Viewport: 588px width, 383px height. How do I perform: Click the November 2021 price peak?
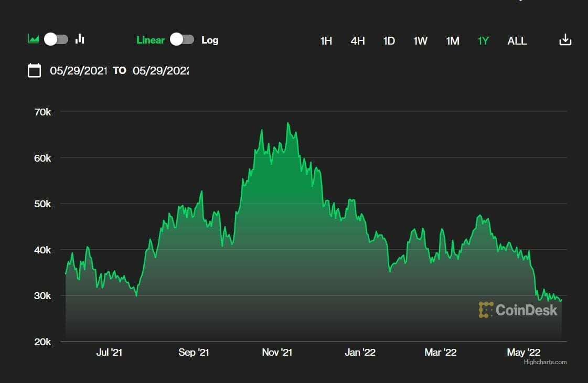coord(288,123)
